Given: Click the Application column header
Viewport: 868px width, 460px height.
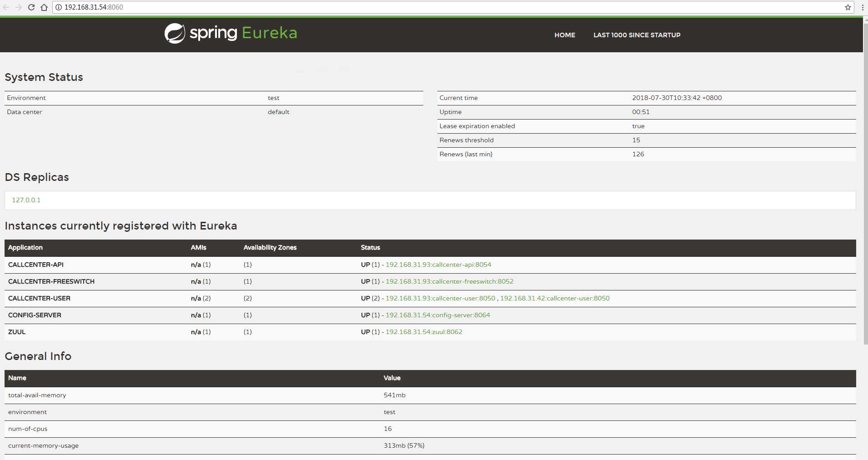Looking at the screenshot, I should pos(25,248).
